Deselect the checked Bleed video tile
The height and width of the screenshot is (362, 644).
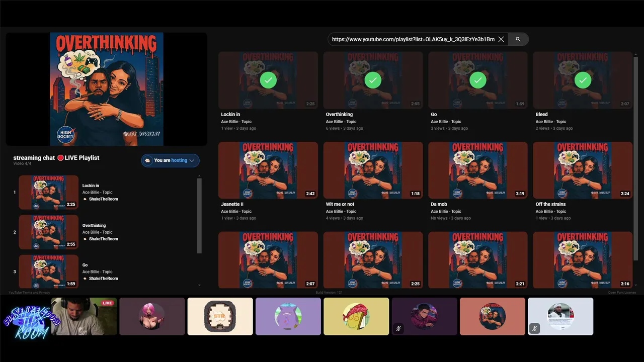click(x=583, y=80)
